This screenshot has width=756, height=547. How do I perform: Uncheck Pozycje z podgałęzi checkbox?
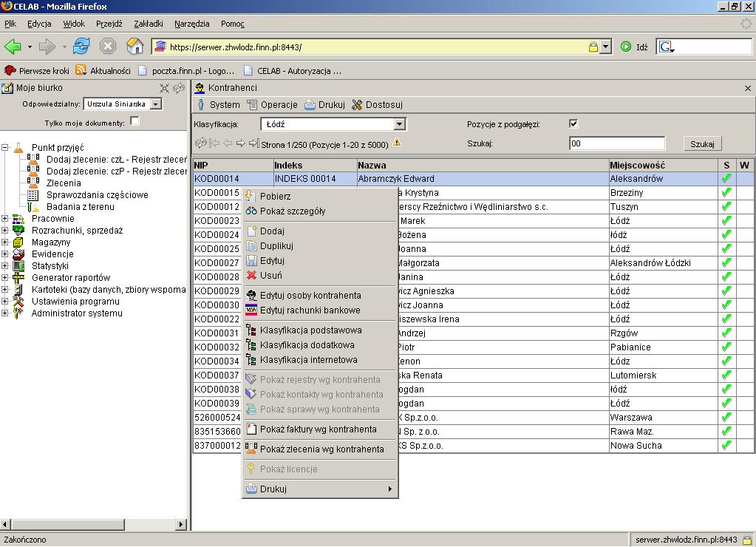tap(573, 123)
